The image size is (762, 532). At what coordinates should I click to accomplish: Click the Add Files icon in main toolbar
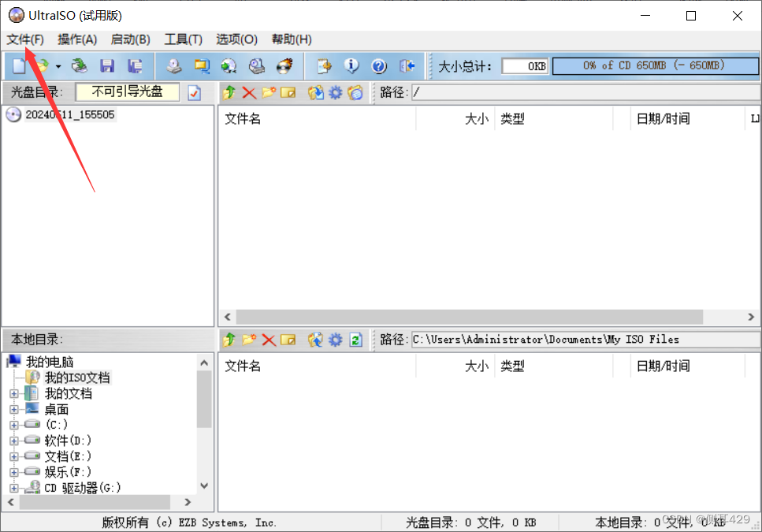click(x=324, y=65)
